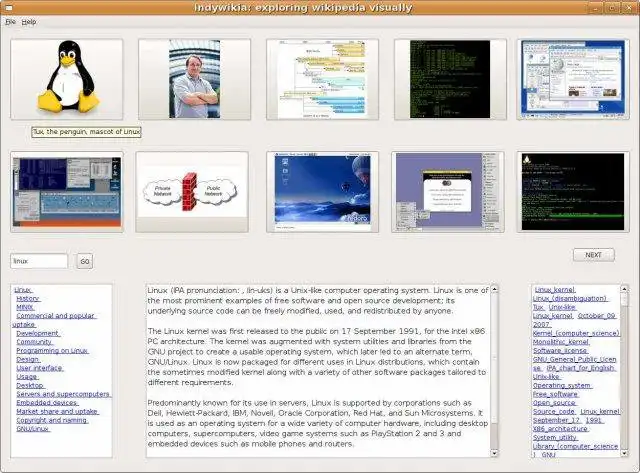Open Source code related link
Viewport: 640px width, 473px height.
(x=554, y=411)
